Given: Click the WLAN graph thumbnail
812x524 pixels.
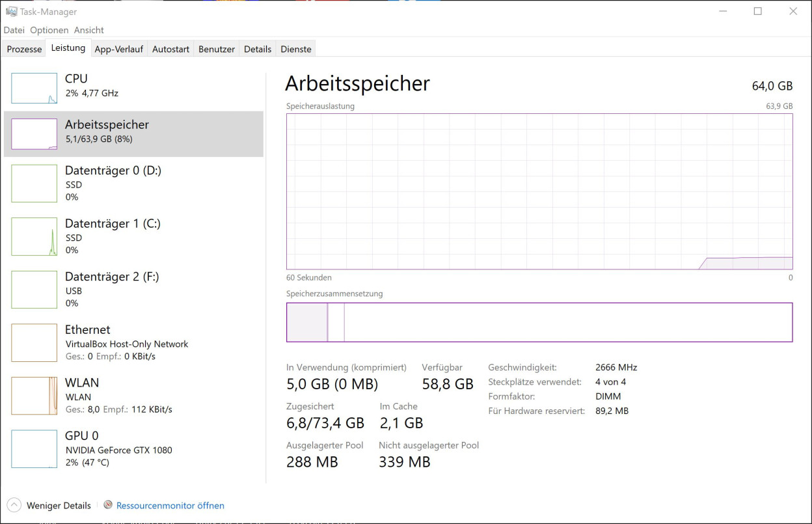Looking at the screenshot, I should (x=34, y=396).
